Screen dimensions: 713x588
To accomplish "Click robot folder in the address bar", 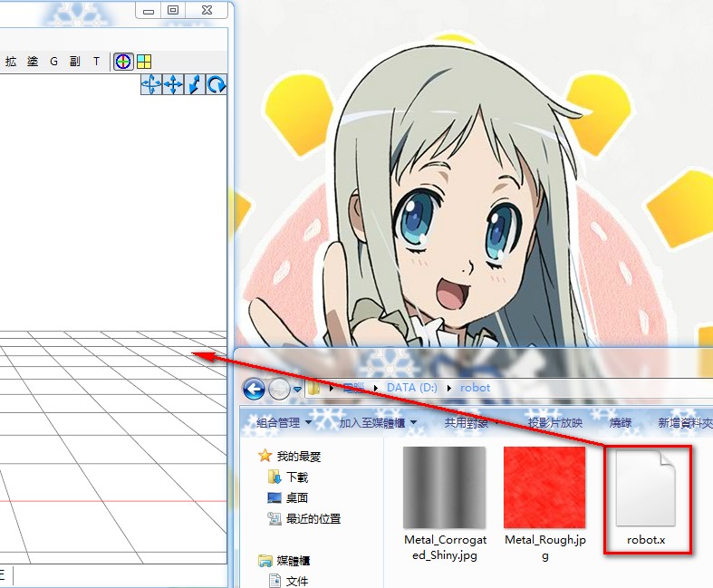I will coord(475,388).
